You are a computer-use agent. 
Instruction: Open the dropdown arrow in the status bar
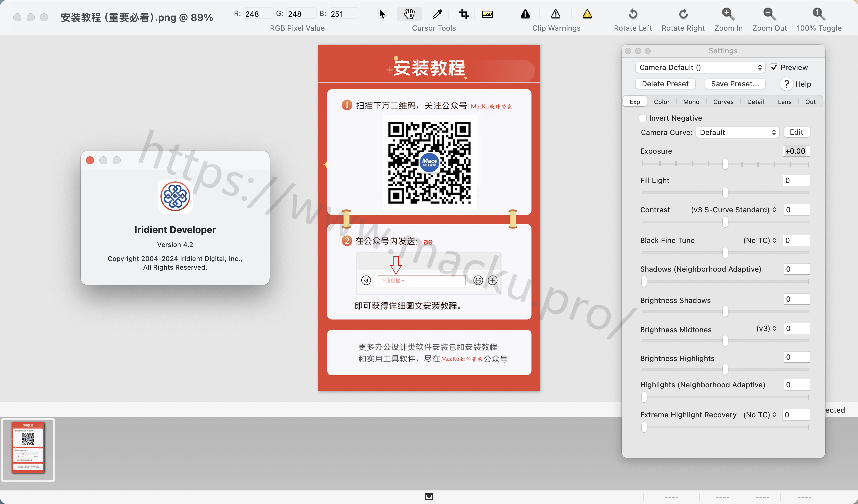click(x=429, y=497)
